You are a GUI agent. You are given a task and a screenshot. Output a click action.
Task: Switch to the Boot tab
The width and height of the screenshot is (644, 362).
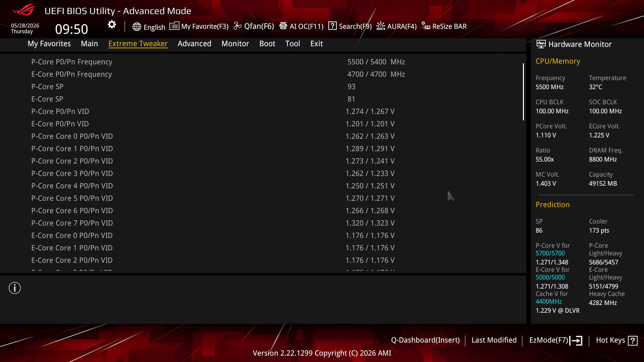pos(267,44)
